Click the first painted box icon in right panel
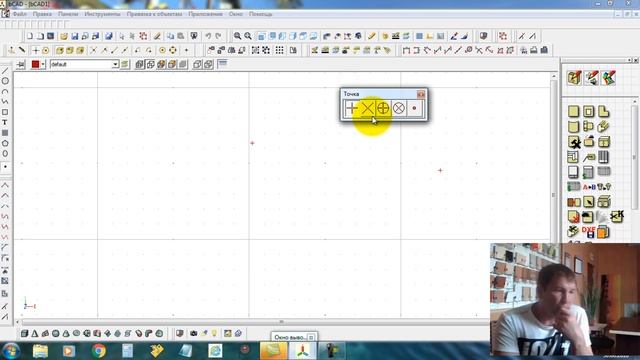 pyautogui.click(x=574, y=78)
